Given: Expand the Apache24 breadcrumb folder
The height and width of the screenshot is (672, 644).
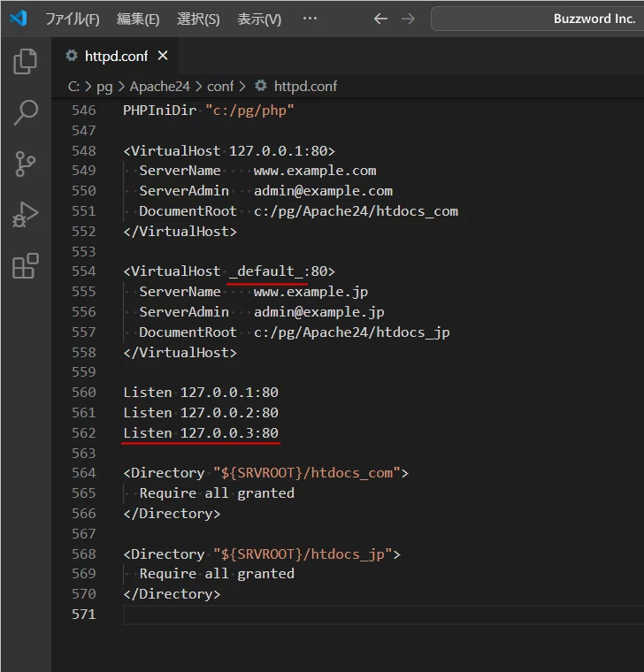Looking at the screenshot, I should [159, 86].
